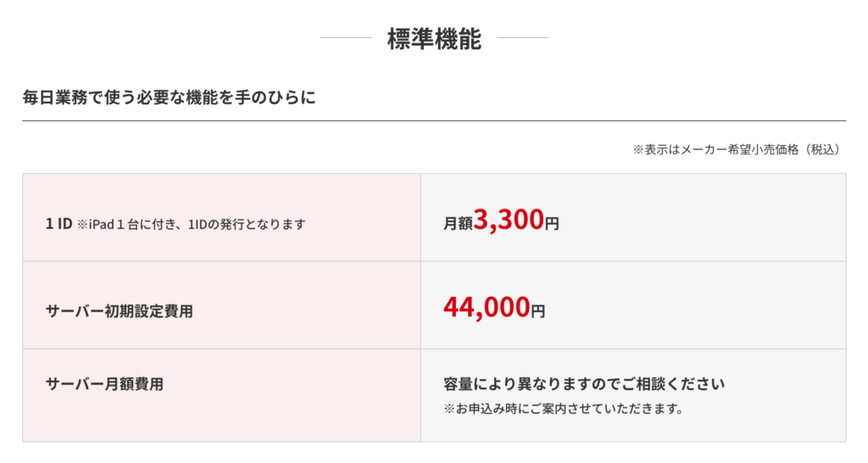This screenshot has width=868, height=463.
Task: Click the 月額 prefix before 3,300
Action: tap(458, 223)
